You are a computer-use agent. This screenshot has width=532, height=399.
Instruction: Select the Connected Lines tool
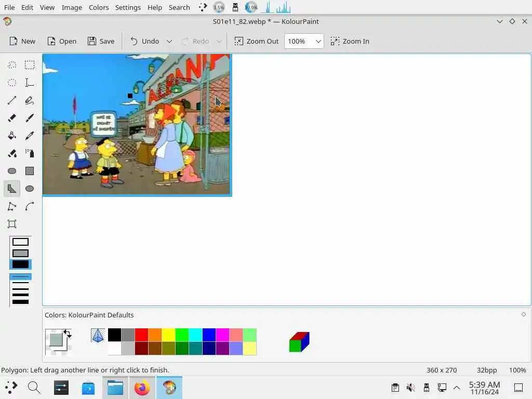12,206
